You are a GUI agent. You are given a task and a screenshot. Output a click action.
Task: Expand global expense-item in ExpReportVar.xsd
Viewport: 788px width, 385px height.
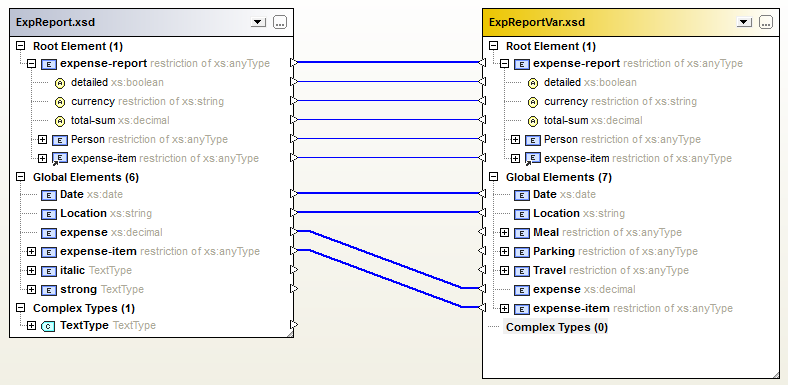pyautogui.click(x=504, y=308)
